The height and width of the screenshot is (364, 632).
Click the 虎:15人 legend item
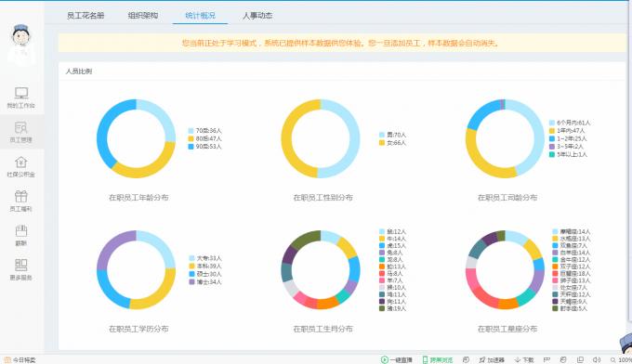393,246
